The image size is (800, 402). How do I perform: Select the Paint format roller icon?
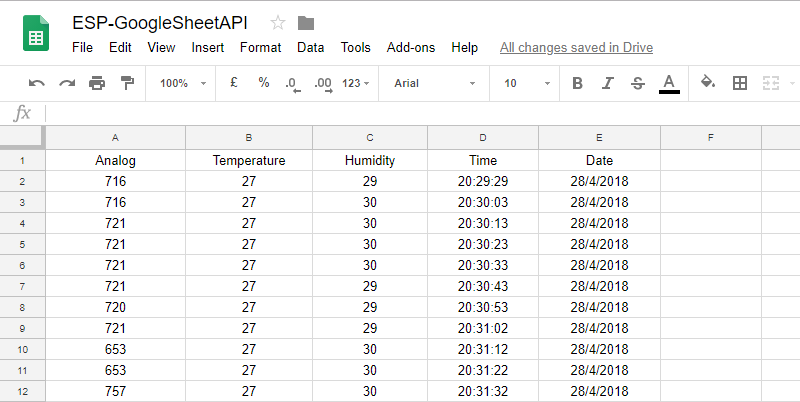[x=127, y=83]
